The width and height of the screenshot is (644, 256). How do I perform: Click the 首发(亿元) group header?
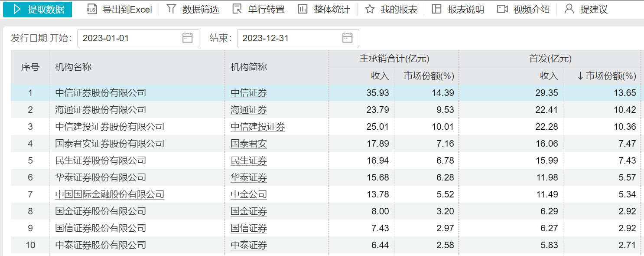coord(550,59)
